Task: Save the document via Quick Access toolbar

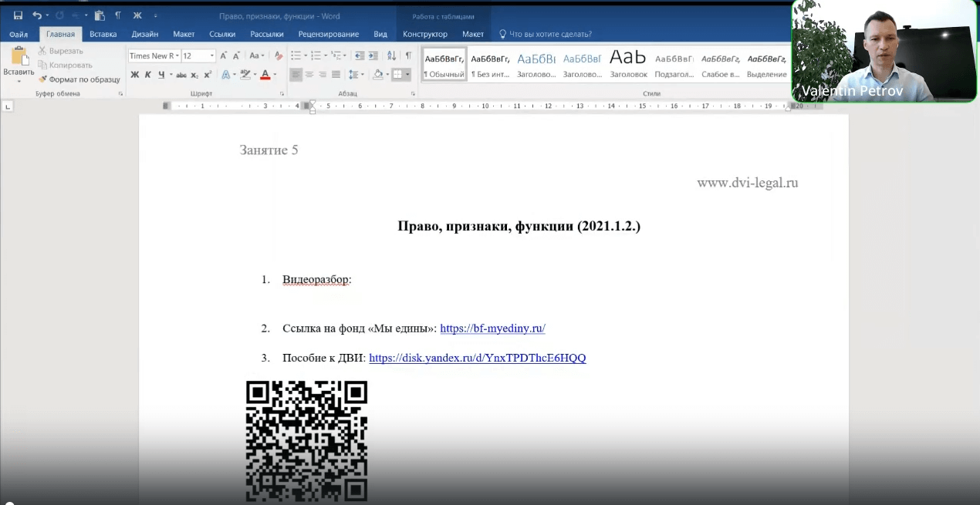Action: coord(18,15)
